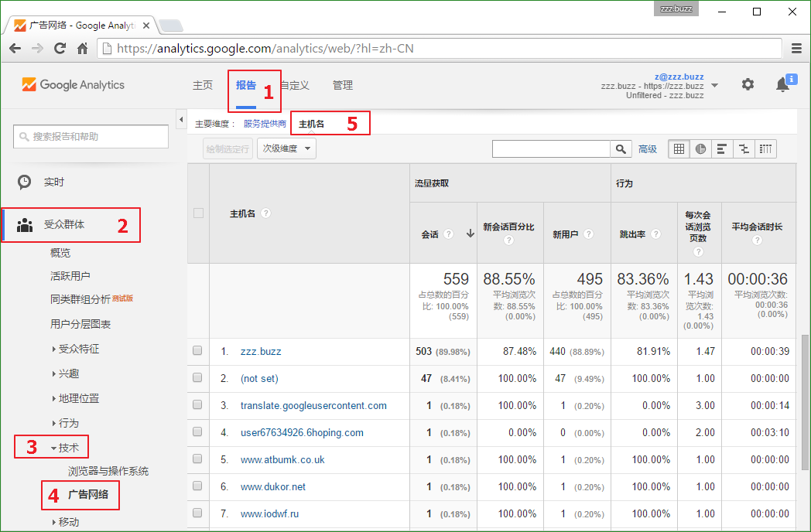
Task: Open the (not set) hostname link
Action: (x=259, y=378)
